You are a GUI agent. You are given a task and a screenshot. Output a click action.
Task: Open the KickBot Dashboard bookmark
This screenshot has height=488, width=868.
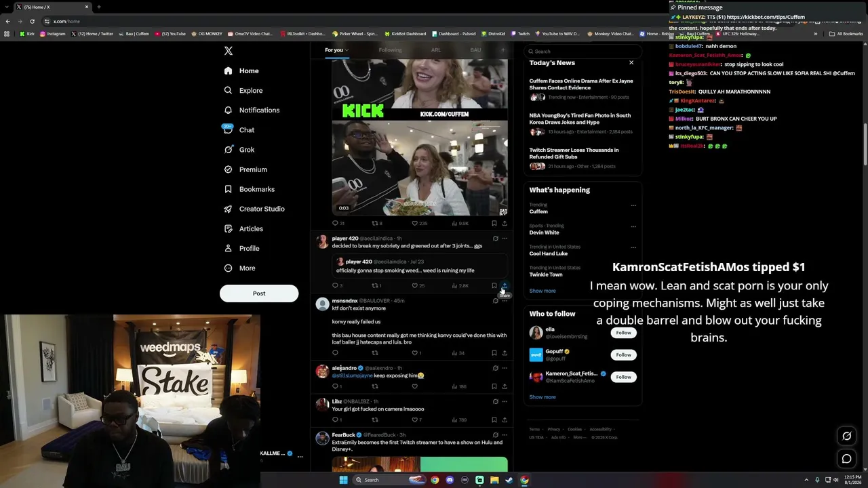point(405,34)
